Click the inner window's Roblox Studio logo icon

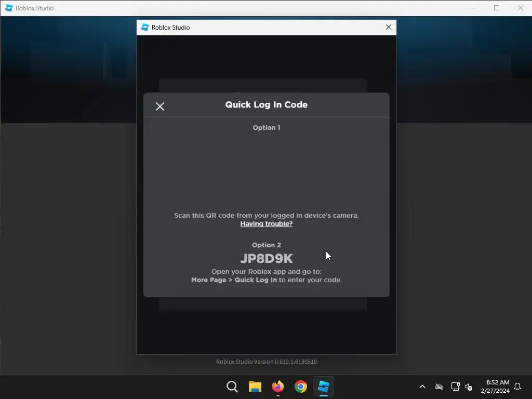[145, 27]
